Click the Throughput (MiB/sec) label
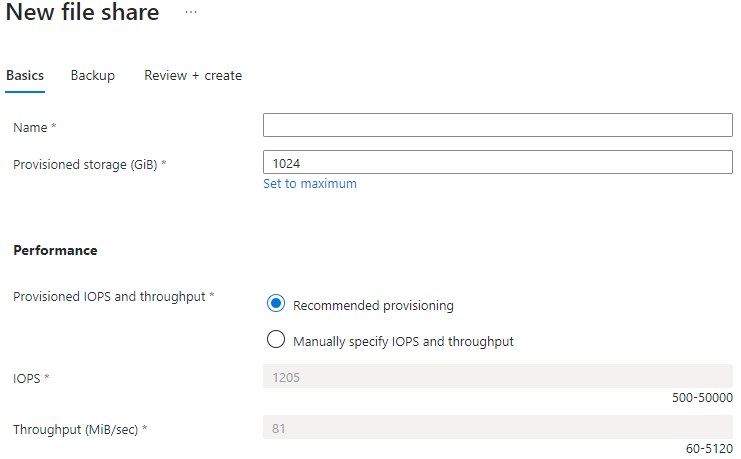 (x=77, y=429)
